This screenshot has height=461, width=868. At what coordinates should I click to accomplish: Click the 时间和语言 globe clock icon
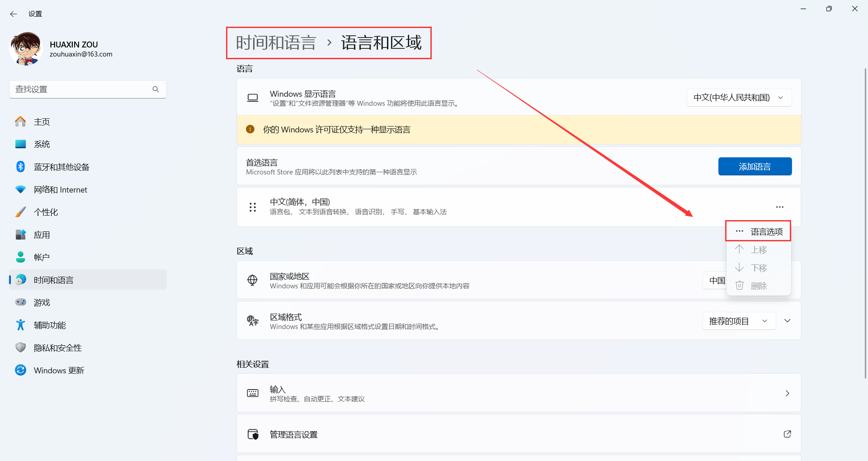pyautogui.click(x=20, y=280)
